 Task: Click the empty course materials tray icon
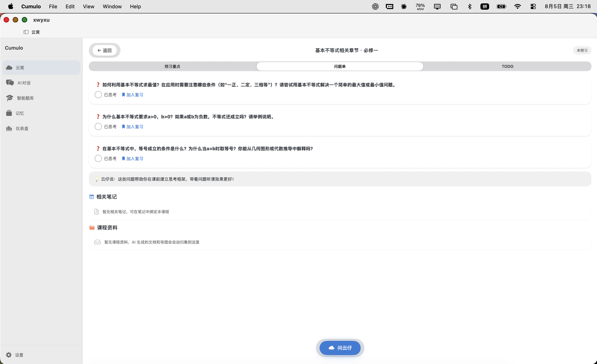(97, 242)
